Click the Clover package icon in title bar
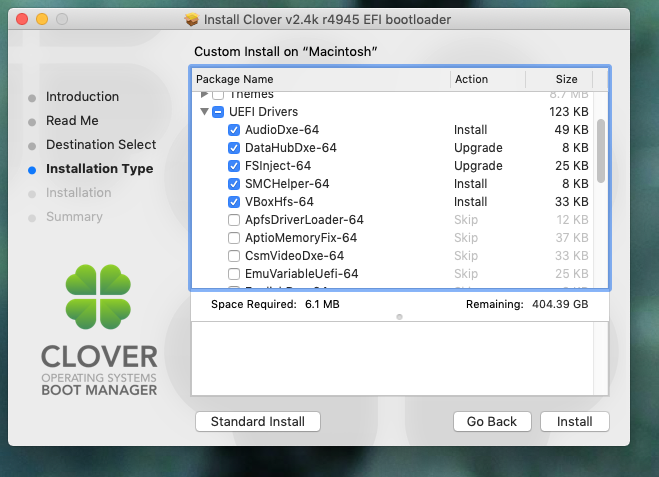 coord(192,19)
